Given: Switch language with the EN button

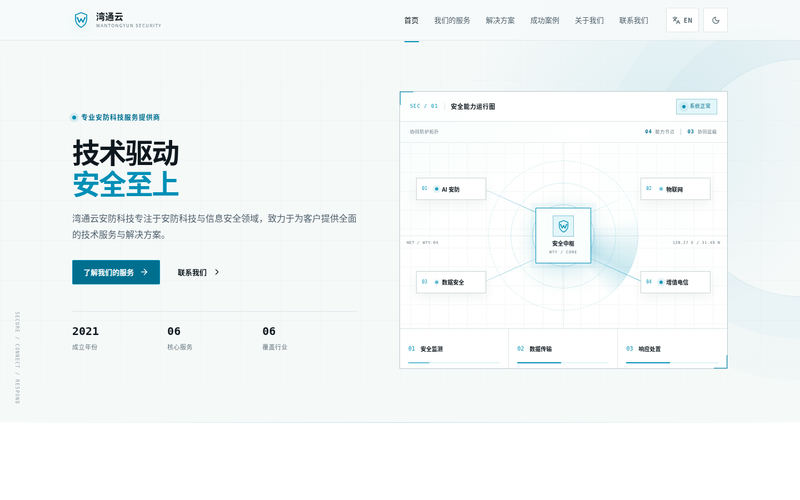Looking at the screenshot, I should tap(682, 20).
